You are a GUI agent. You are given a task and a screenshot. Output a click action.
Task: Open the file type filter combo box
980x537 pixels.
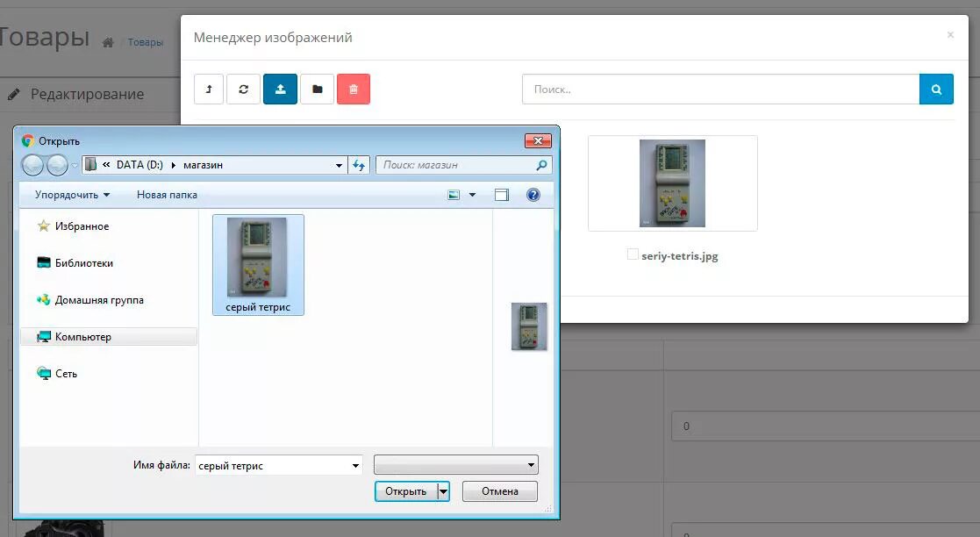(455, 464)
